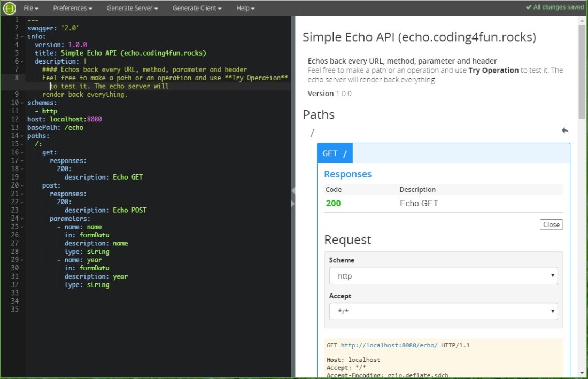Click the http://localhost:8080/echo/ request link
The width and height of the screenshot is (588, 379).
(389, 346)
